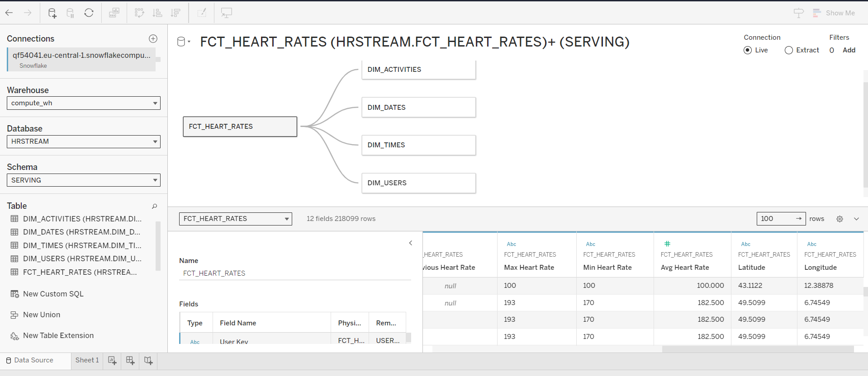The width and height of the screenshot is (868, 376).
Task: Click the Sort descending icon
Action: (x=175, y=13)
